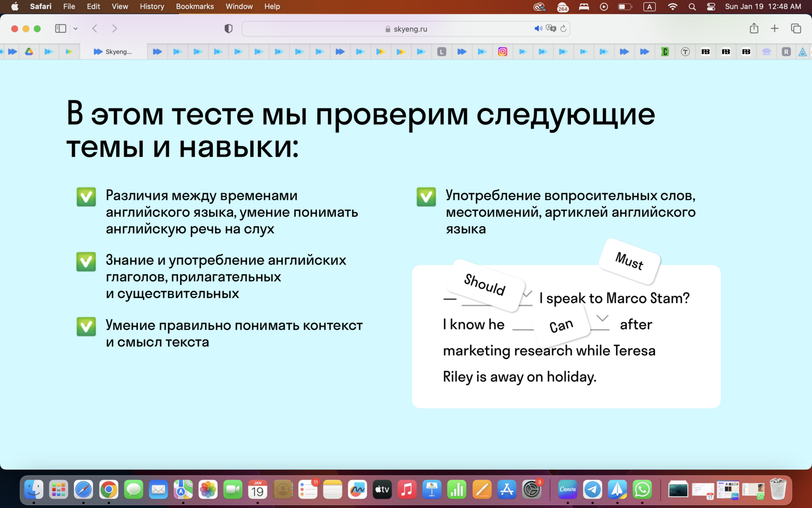Click the translate page icon
Image resolution: width=812 pixels, height=508 pixels.
click(x=551, y=29)
